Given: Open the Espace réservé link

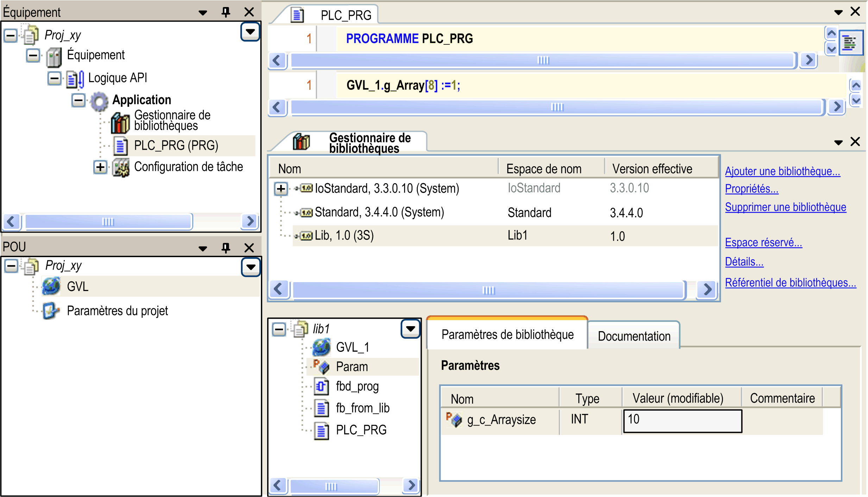Looking at the screenshot, I should (x=763, y=242).
